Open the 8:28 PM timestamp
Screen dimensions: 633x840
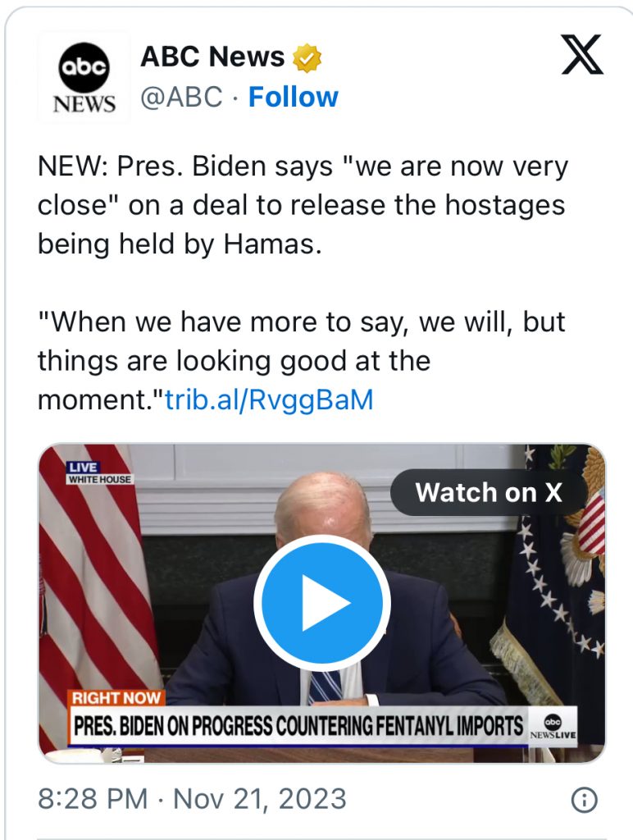[93, 799]
